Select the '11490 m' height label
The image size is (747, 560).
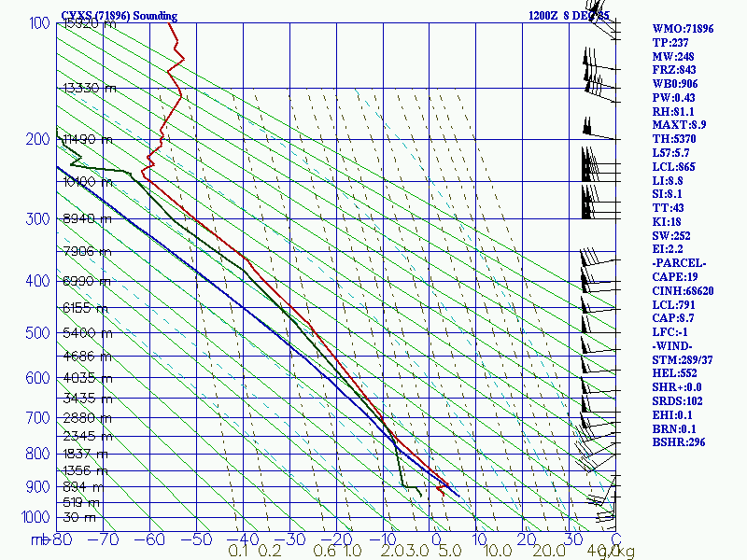pyautogui.click(x=88, y=139)
